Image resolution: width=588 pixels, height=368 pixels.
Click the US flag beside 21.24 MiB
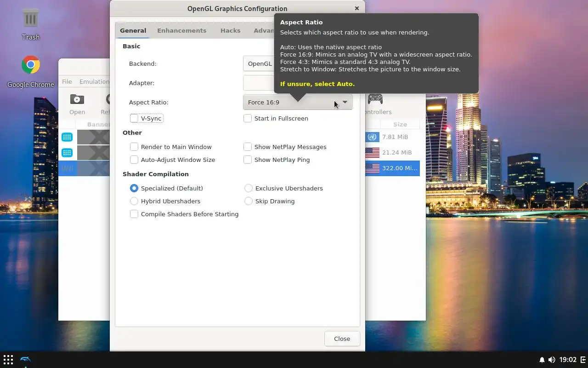pyautogui.click(x=373, y=152)
